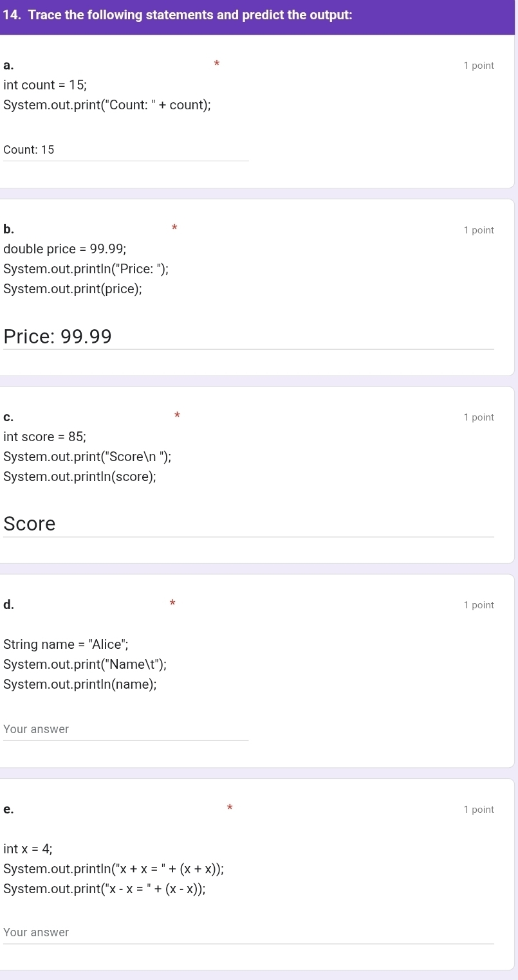
Task: Click the "int score = 85;" line
Action: click(44, 437)
